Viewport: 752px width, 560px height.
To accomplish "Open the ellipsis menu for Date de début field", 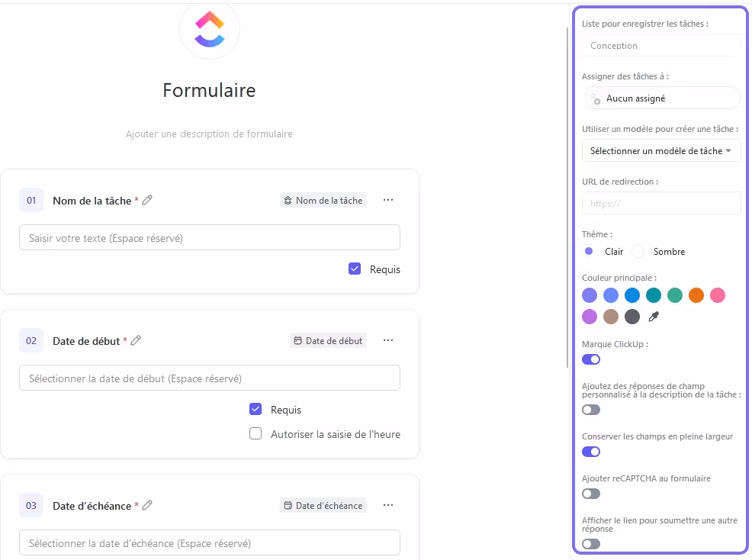I will (x=388, y=340).
